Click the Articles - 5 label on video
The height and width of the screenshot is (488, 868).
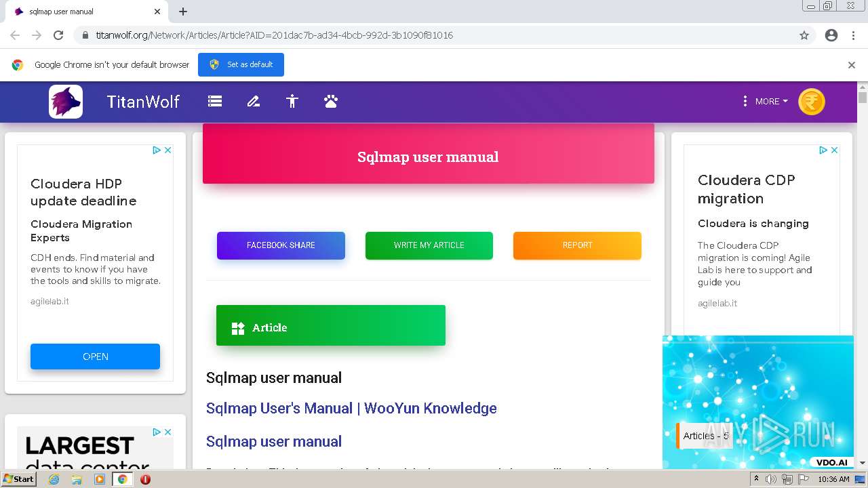pos(706,436)
